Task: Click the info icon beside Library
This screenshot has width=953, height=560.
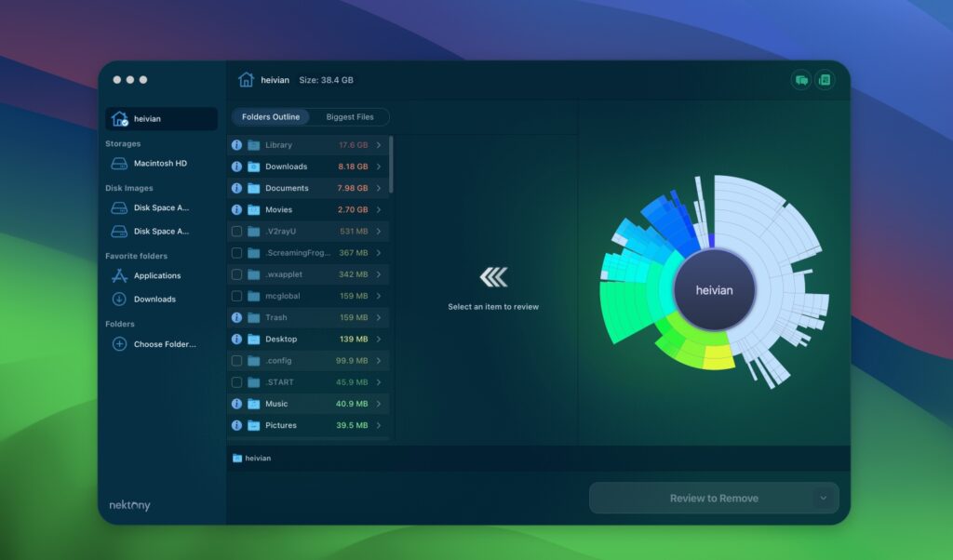Action: click(x=236, y=144)
